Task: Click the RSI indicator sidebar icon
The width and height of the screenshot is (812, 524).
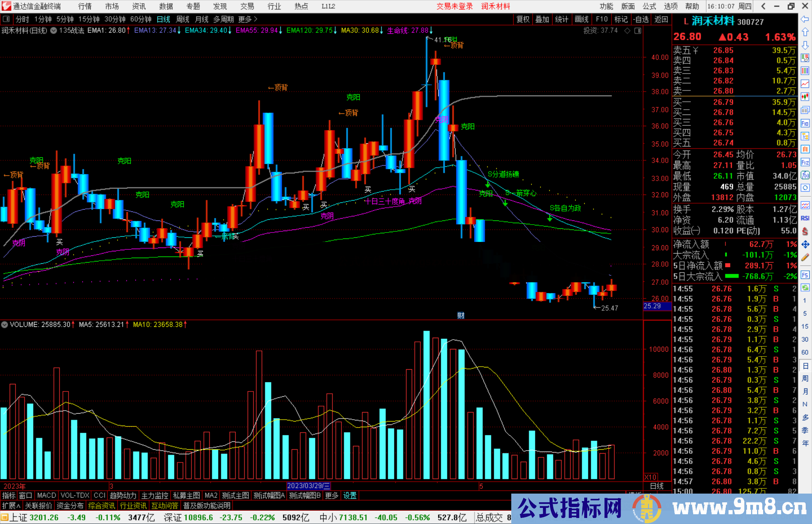Action: [x=805, y=218]
